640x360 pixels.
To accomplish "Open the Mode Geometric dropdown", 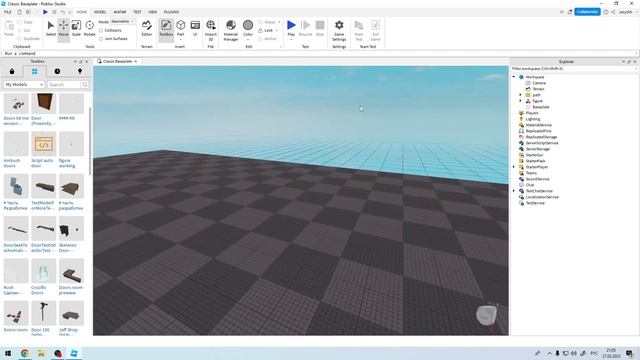I will click(x=123, y=22).
